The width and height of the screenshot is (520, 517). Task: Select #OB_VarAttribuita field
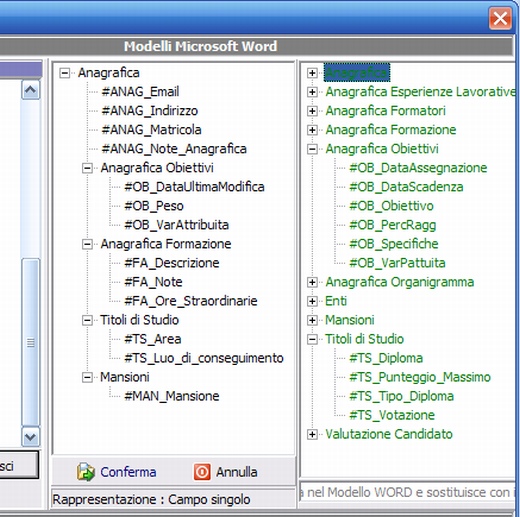pyautogui.click(x=177, y=225)
